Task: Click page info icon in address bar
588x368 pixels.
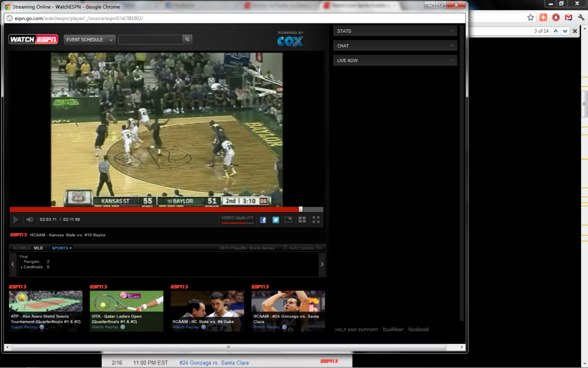Action: (x=9, y=18)
